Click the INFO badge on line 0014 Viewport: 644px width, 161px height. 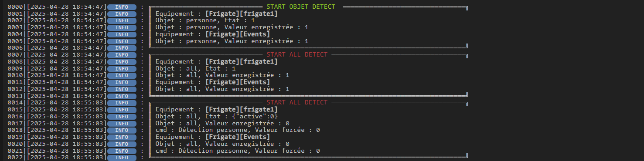tap(122, 103)
